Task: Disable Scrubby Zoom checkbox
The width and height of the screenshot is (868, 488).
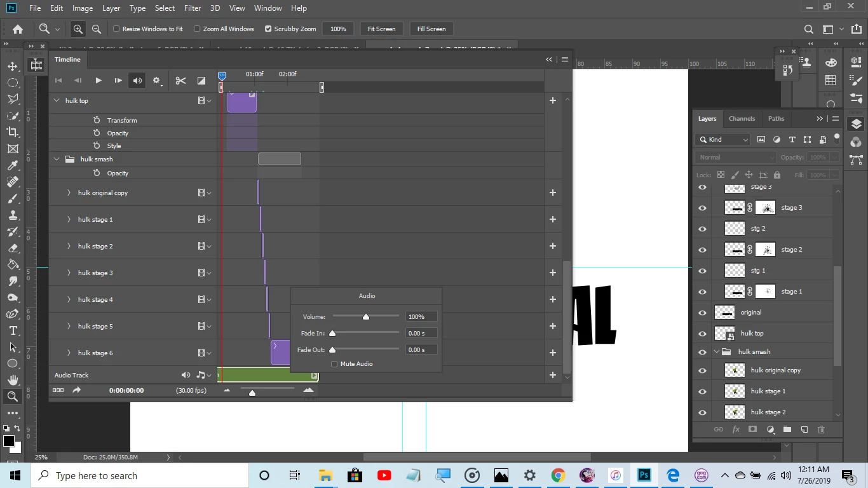Action: [x=268, y=29]
